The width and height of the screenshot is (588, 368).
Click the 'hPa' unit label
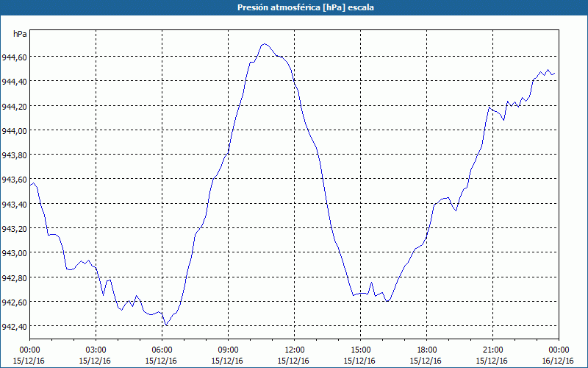tap(20, 34)
